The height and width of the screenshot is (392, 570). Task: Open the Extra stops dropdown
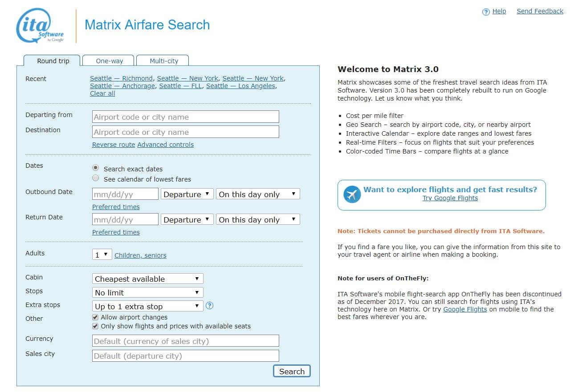click(x=147, y=307)
